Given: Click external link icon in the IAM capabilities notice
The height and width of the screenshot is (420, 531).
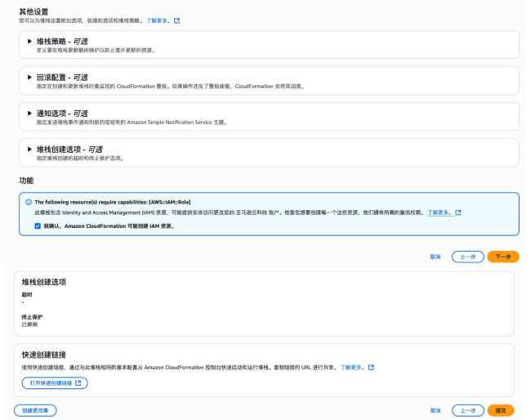Looking at the screenshot, I should pos(458,212).
